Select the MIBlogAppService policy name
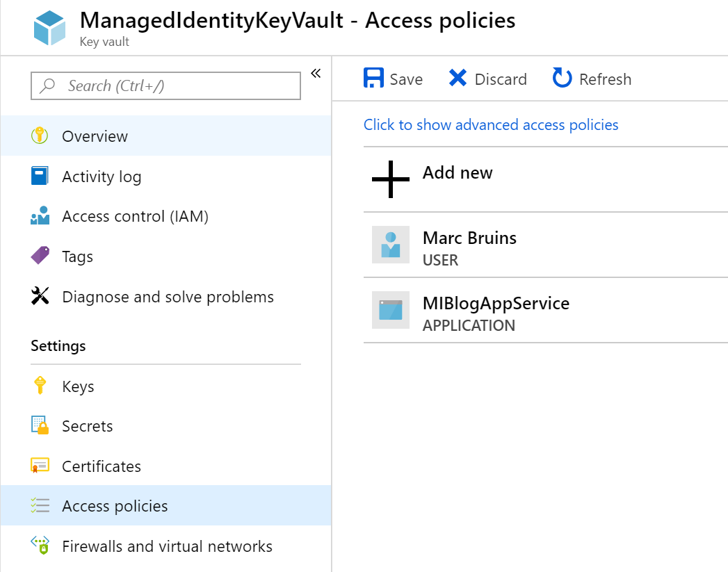 pyautogui.click(x=496, y=304)
